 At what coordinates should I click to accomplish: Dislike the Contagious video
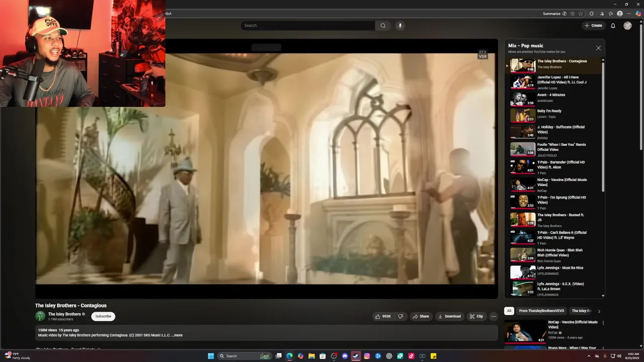point(400,316)
